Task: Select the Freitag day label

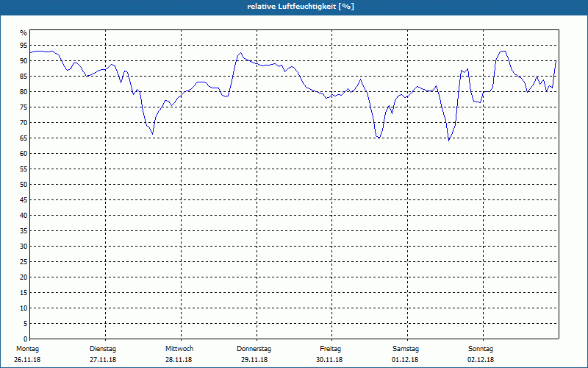Action: click(330, 349)
